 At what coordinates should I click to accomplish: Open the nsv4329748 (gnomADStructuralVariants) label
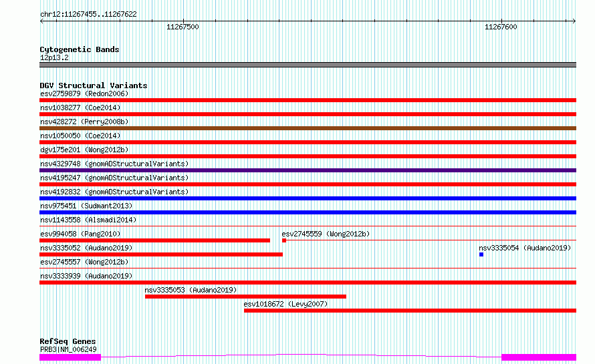point(114,164)
